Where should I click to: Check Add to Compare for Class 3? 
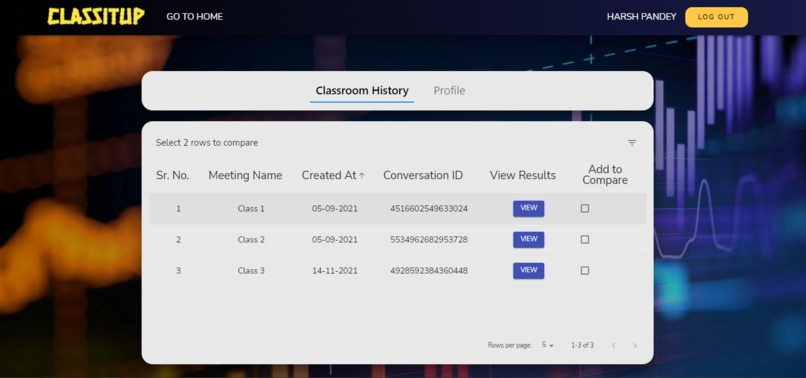pos(584,271)
